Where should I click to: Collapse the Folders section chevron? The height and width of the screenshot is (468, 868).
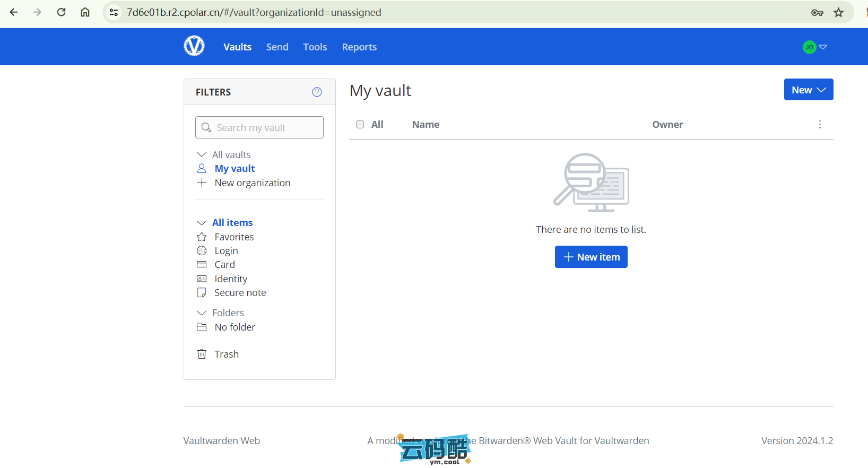(202, 313)
